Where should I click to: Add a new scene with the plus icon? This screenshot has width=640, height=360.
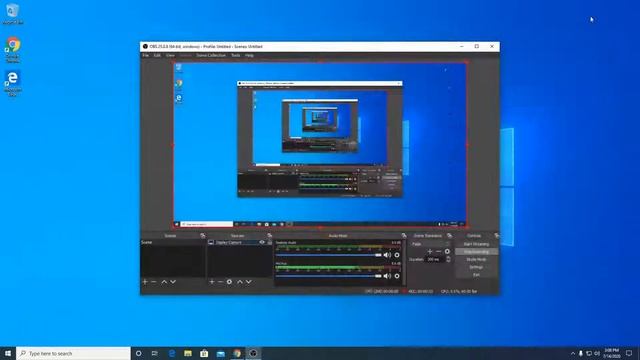coord(145,282)
